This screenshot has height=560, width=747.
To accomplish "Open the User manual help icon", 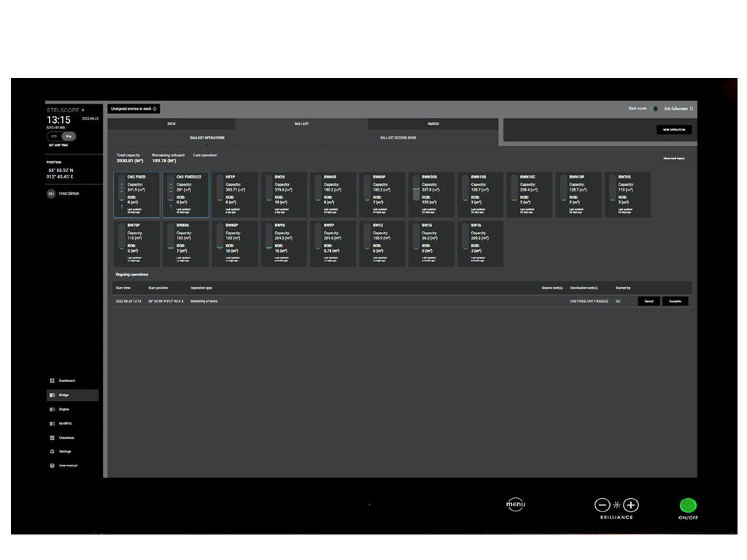I will 52,465.
